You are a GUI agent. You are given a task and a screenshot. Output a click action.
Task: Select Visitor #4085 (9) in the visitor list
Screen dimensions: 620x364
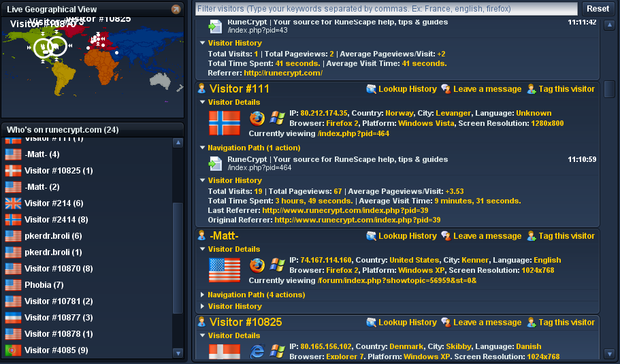click(88, 350)
